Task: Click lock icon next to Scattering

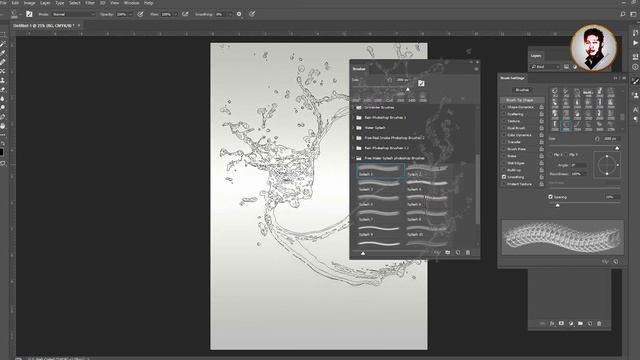Action: 541,114
